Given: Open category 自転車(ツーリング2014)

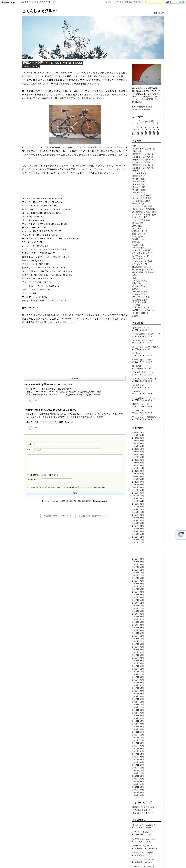Looking at the screenshot, I should pyautogui.click(x=143, y=154).
